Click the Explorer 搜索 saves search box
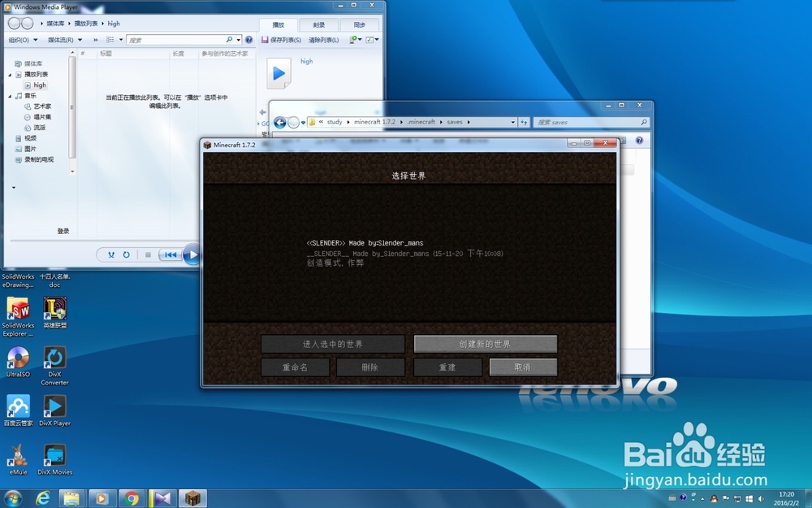Viewport: 812px width, 508px height. [x=590, y=123]
